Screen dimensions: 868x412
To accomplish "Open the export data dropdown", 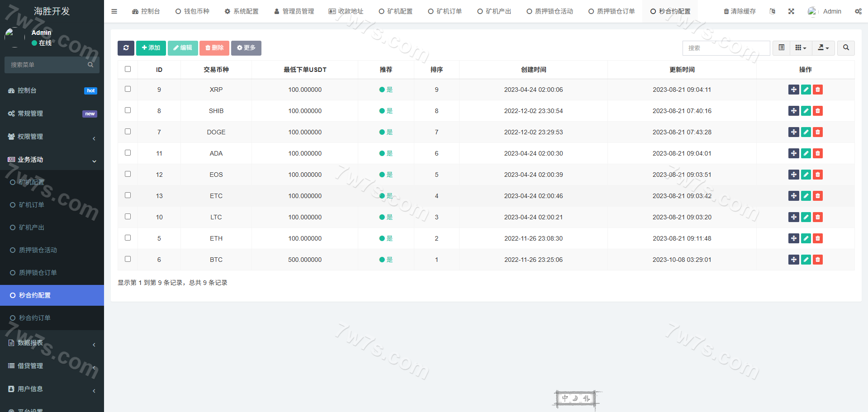I will tap(823, 48).
